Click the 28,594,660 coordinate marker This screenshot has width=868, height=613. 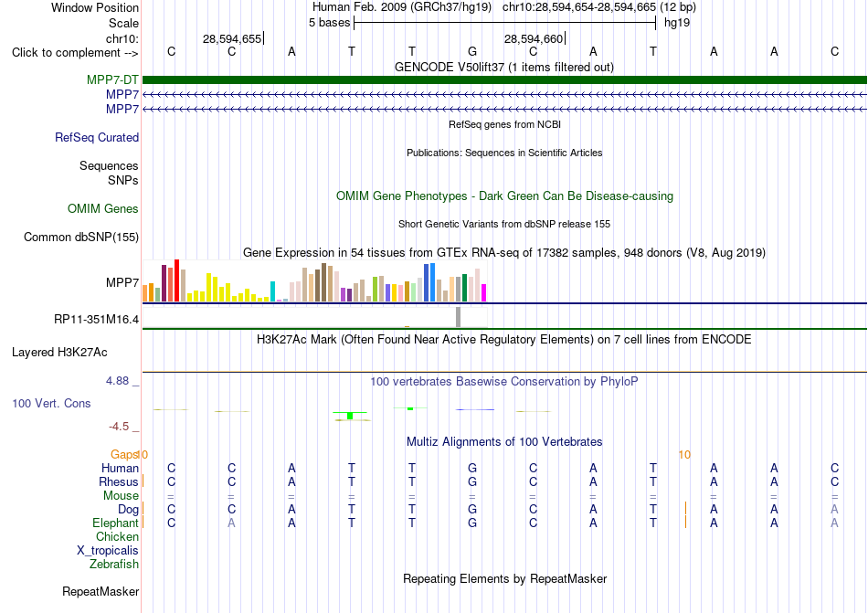(x=534, y=38)
